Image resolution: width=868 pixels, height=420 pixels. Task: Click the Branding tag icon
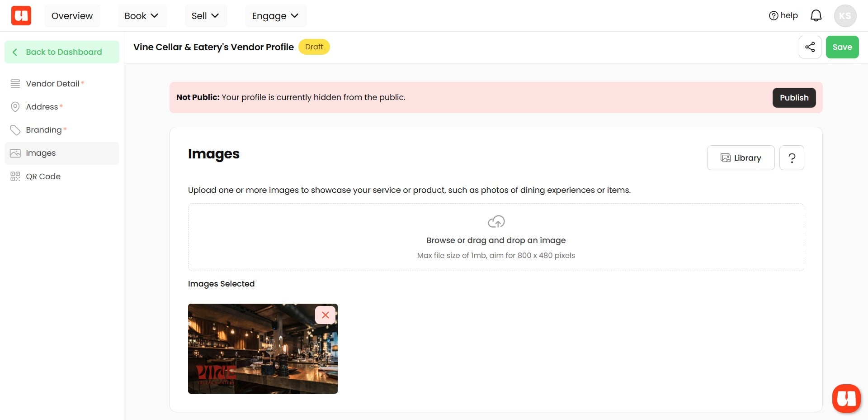tap(15, 130)
